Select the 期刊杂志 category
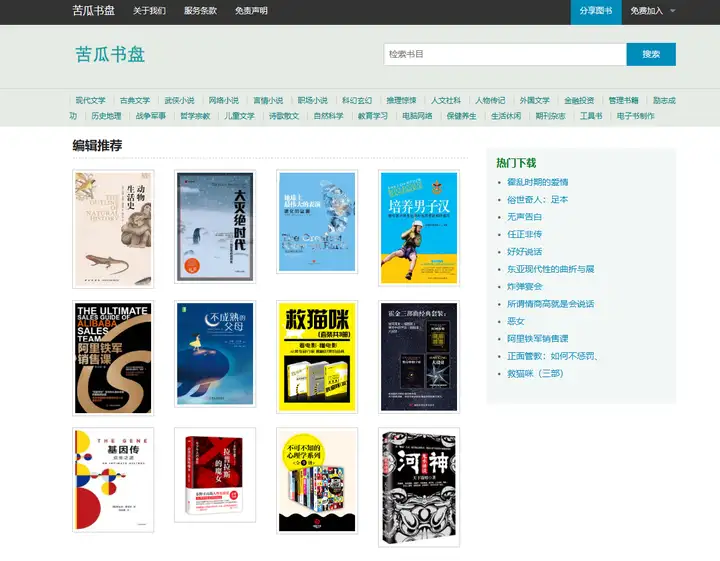Viewport: 720px width, 561px height. click(x=551, y=116)
